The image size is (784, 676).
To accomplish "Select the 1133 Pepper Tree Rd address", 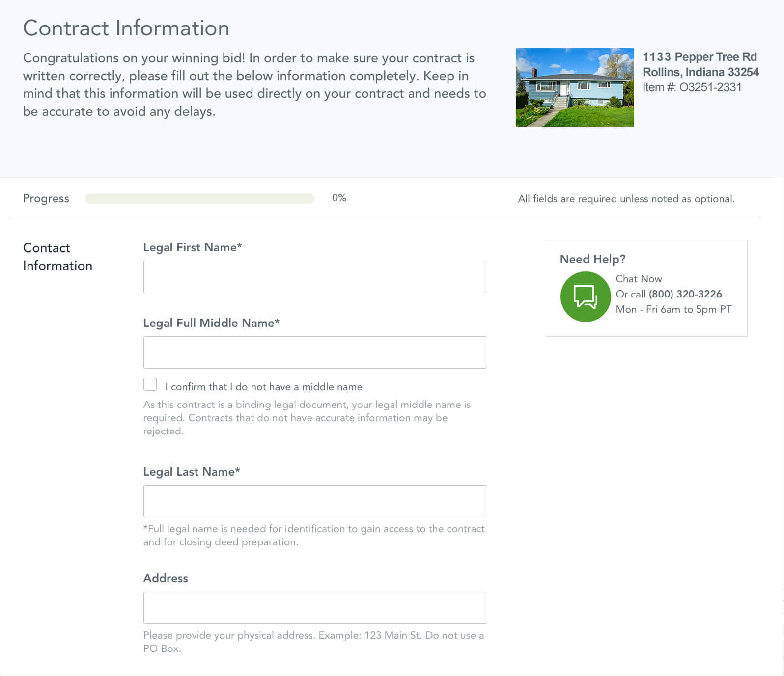I will click(700, 57).
